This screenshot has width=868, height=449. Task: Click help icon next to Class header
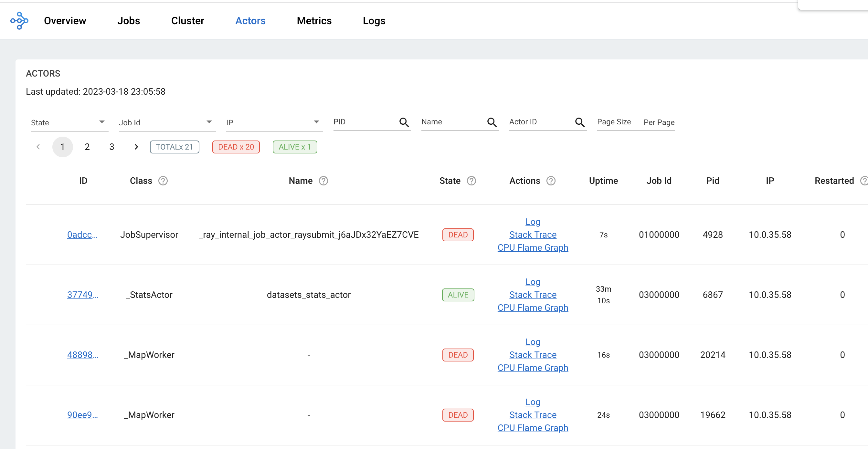(163, 181)
